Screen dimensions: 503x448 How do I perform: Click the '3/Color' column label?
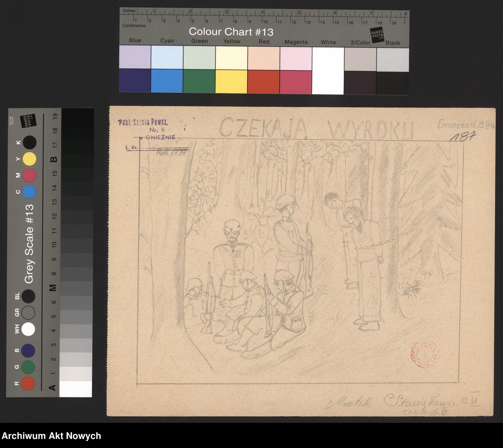[360, 43]
